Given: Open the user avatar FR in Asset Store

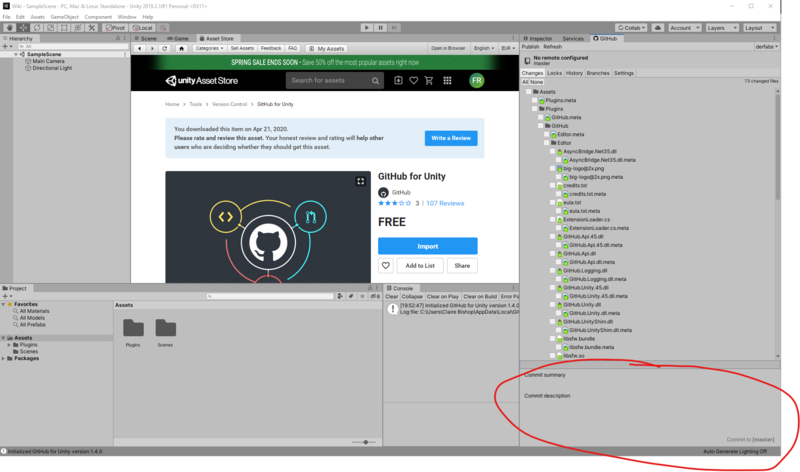Looking at the screenshot, I should pyautogui.click(x=477, y=81).
